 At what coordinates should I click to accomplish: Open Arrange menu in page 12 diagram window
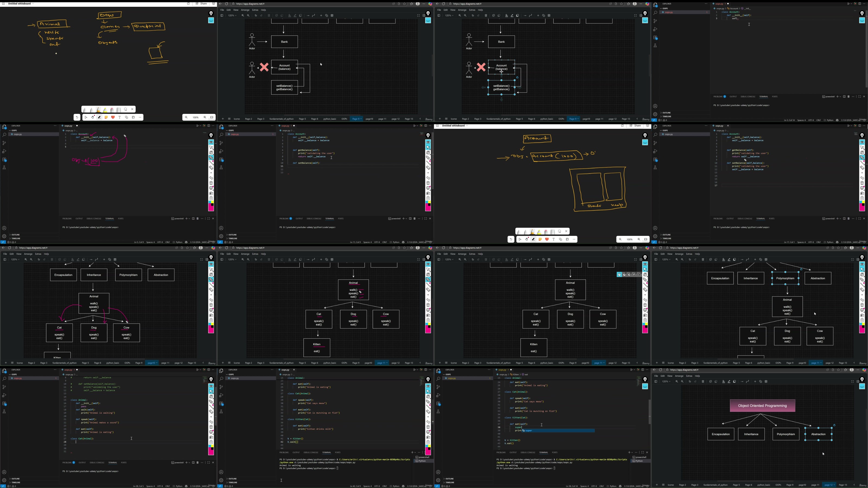[x=679, y=376]
